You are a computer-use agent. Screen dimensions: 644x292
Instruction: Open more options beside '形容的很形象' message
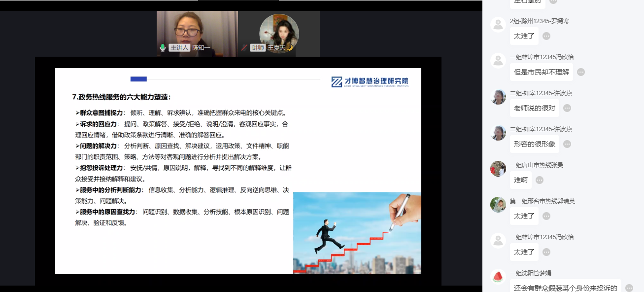click(567, 144)
